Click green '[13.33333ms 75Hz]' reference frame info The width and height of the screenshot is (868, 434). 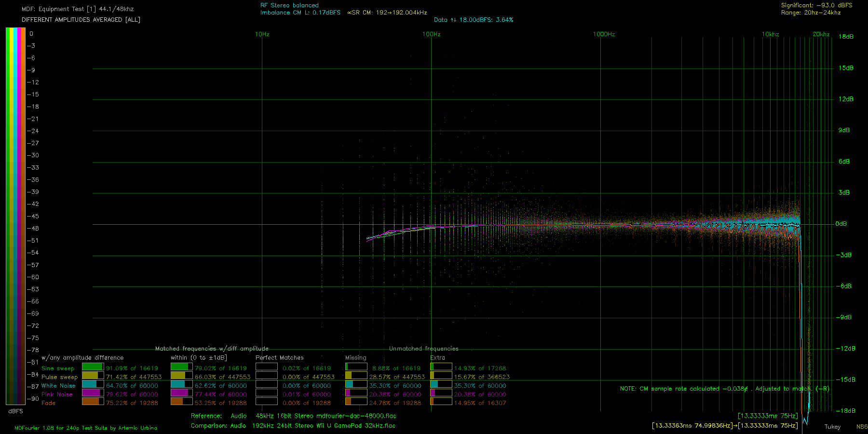[x=768, y=416]
